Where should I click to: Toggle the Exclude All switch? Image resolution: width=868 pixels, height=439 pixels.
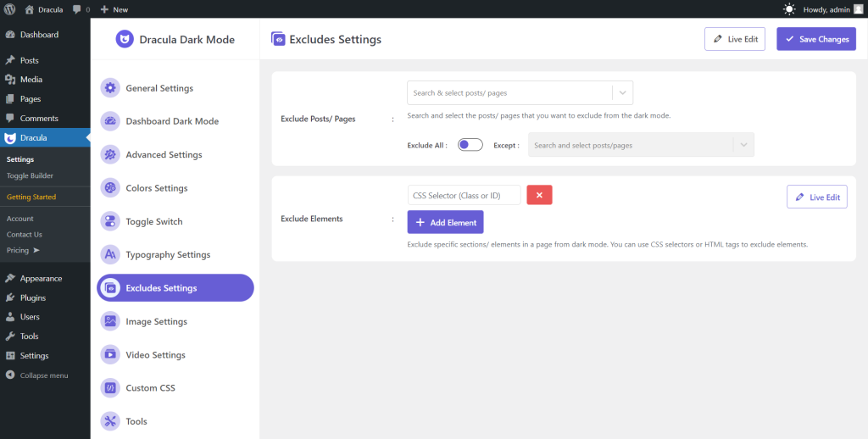[470, 144]
